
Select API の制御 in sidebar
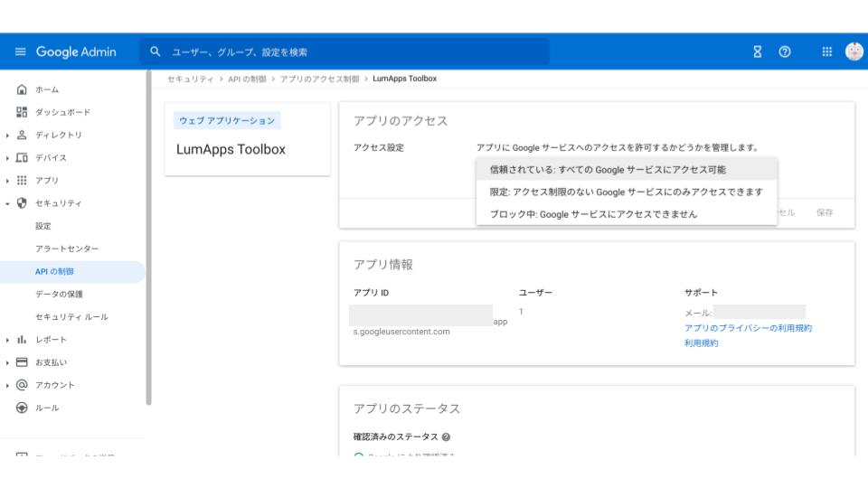click(72, 272)
